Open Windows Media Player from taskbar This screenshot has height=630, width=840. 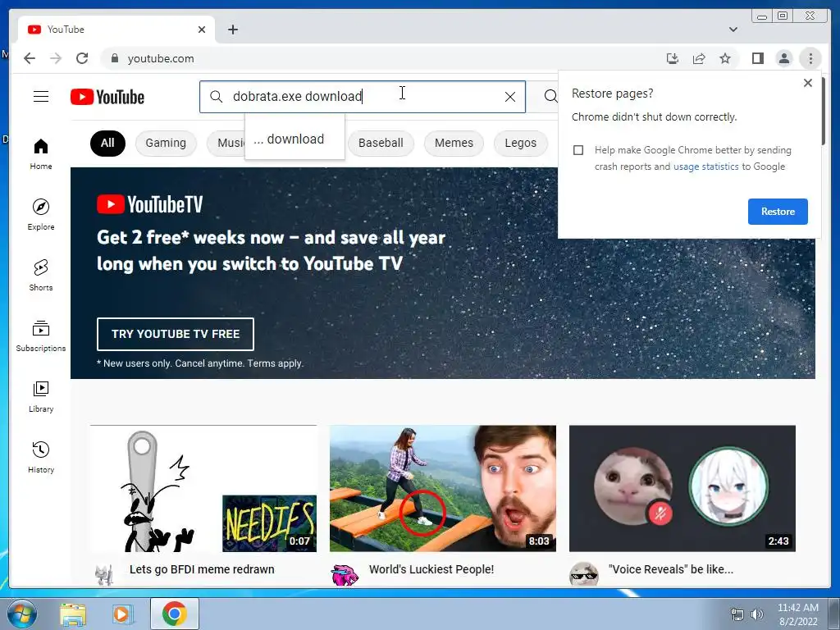122,614
